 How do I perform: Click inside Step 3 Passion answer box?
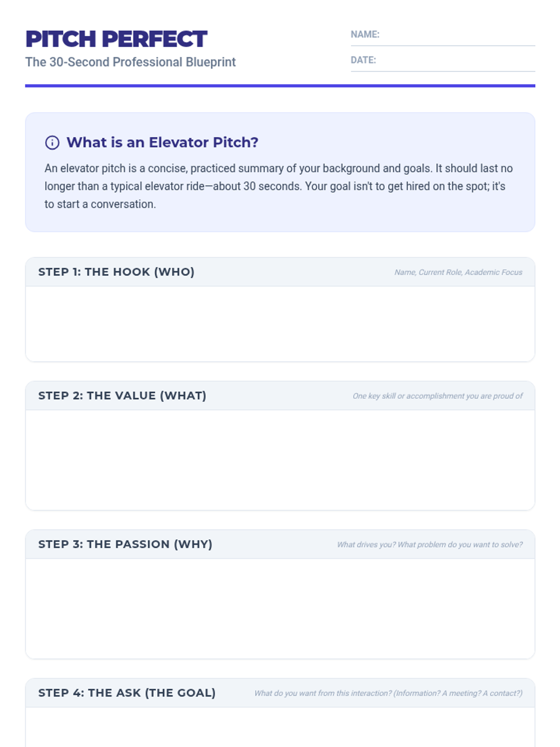point(280,608)
